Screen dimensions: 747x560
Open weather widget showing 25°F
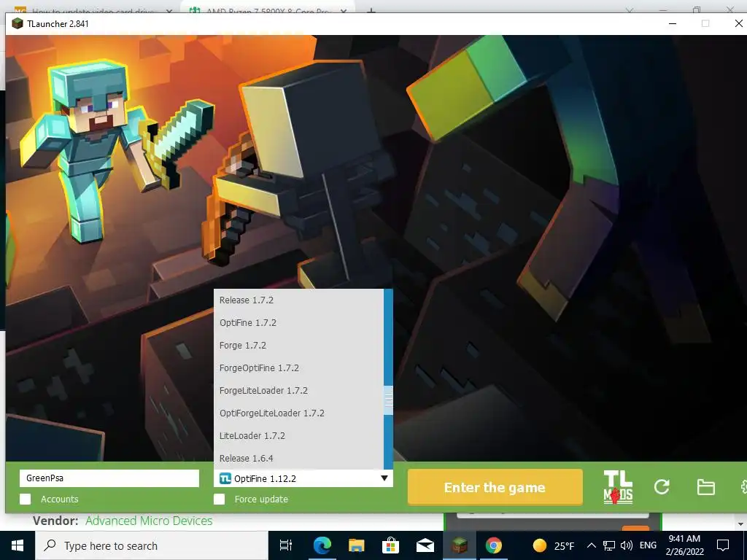554,545
